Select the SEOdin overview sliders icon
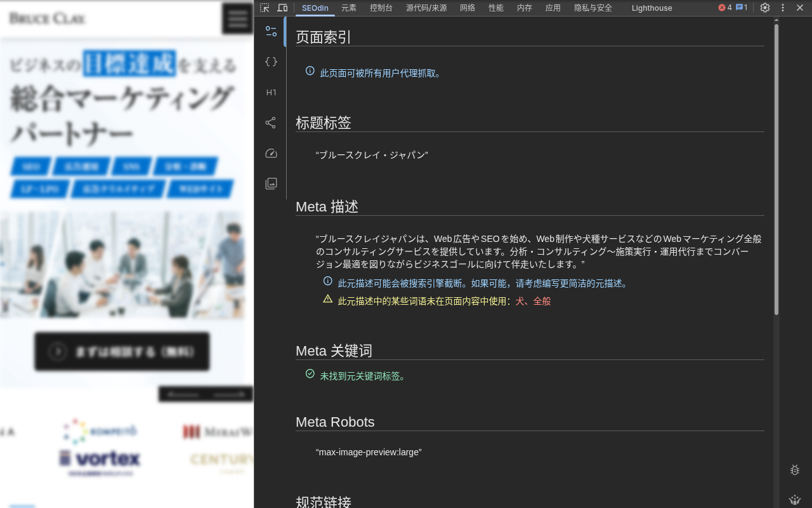This screenshot has width=812, height=508. pos(271,31)
